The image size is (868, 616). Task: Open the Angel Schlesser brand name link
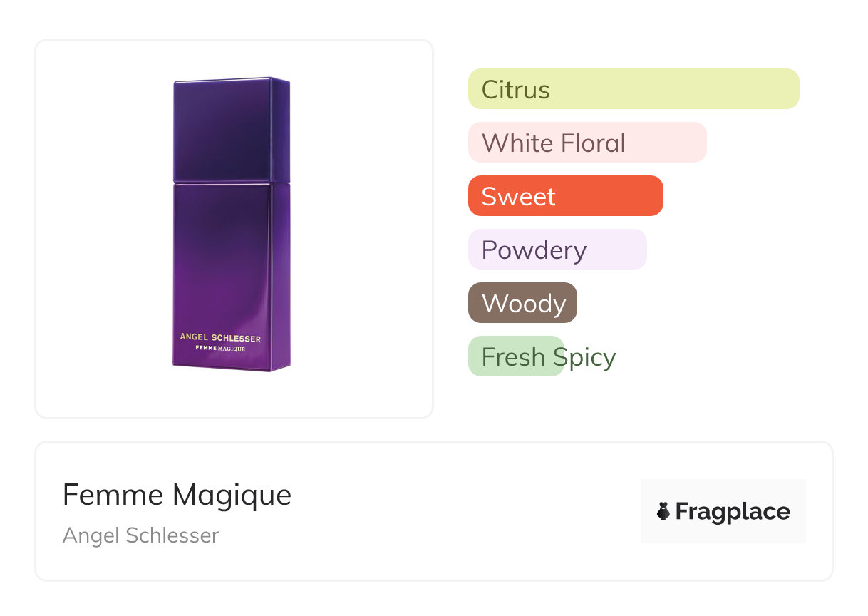(x=140, y=535)
